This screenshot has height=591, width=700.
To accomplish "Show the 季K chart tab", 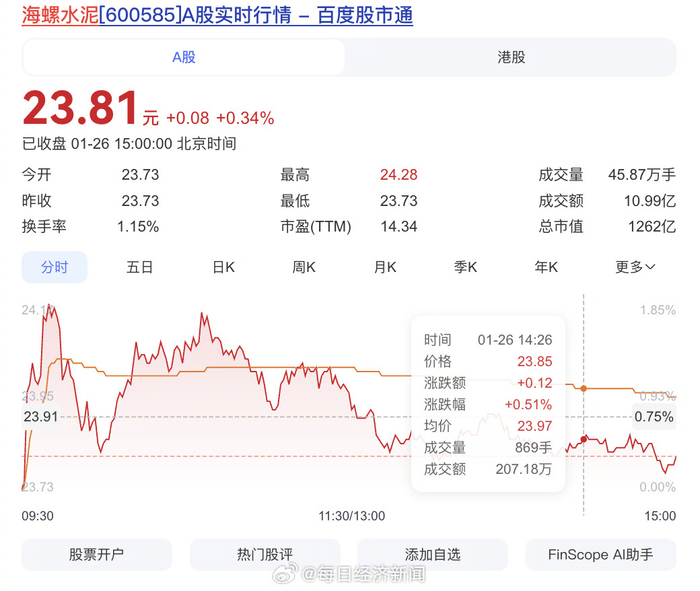I will click(x=465, y=267).
